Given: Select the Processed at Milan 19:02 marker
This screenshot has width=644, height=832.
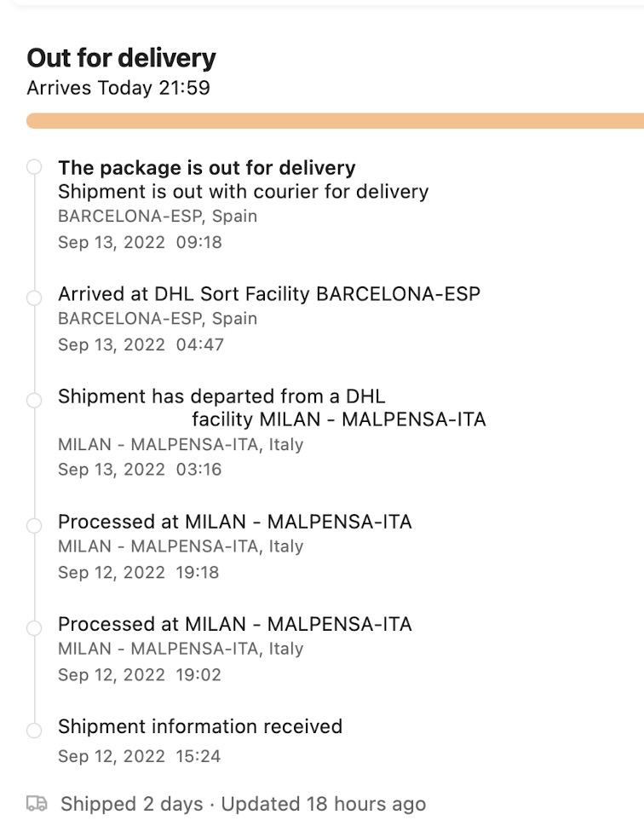Looking at the screenshot, I should click(34, 628).
